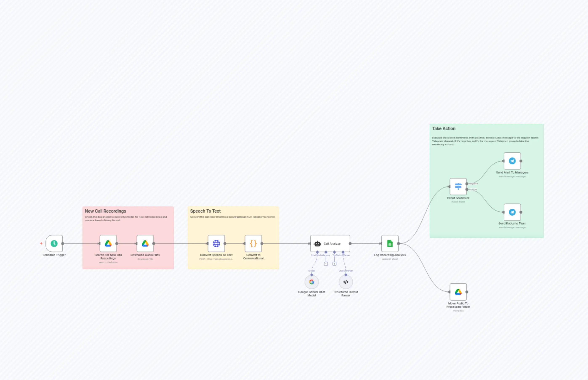Open the Google Gemini Chat Model node
The height and width of the screenshot is (380, 588).
311,281
